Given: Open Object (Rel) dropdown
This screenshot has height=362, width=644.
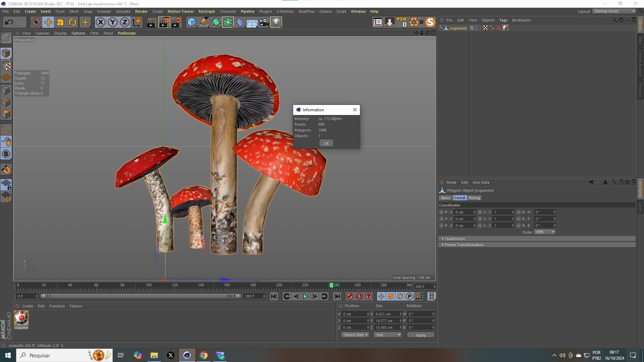Looking at the screenshot, I should [356, 335].
